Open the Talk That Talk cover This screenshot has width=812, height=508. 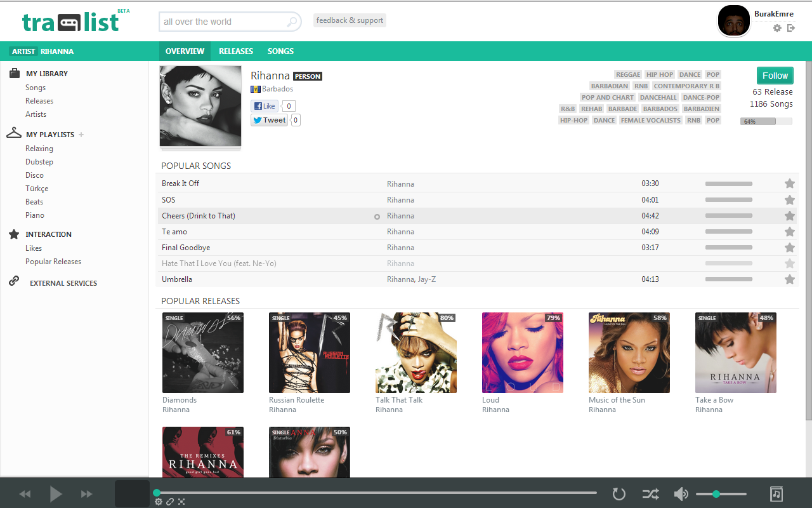pos(416,352)
